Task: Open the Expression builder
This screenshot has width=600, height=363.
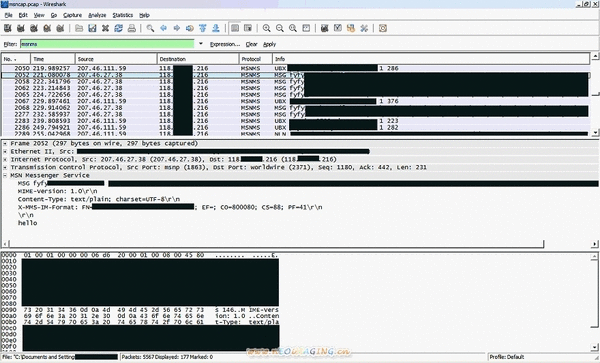Action: [225, 44]
